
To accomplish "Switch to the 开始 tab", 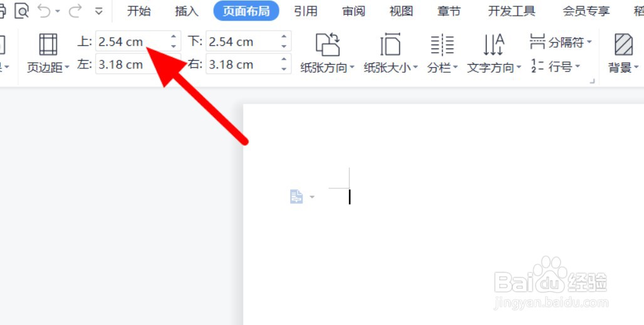I will [x=139, y=11].
